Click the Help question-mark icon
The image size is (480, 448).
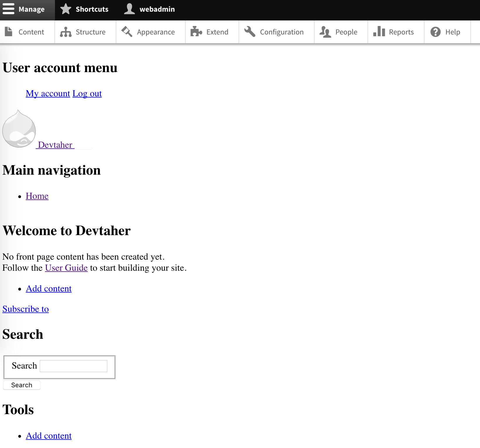click(435, 32)
